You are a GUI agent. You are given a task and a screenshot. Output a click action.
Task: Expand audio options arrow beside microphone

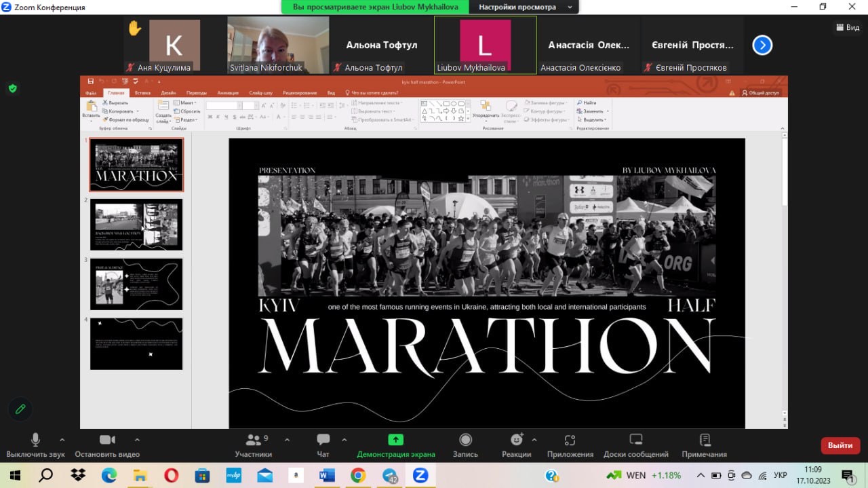(62, 439)
